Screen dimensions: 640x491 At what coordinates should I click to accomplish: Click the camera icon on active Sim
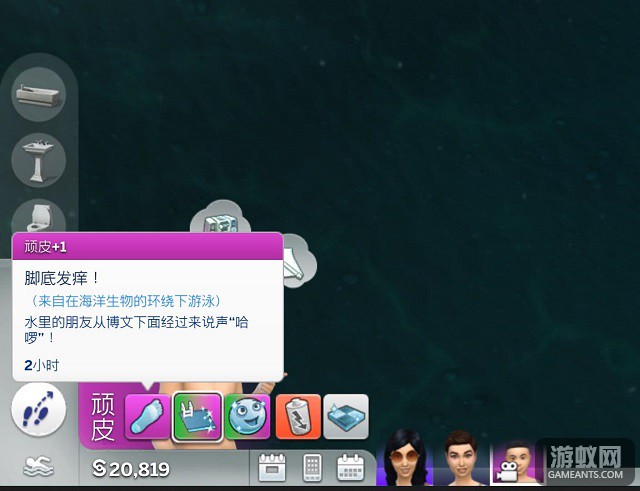[x=507, y=472]
